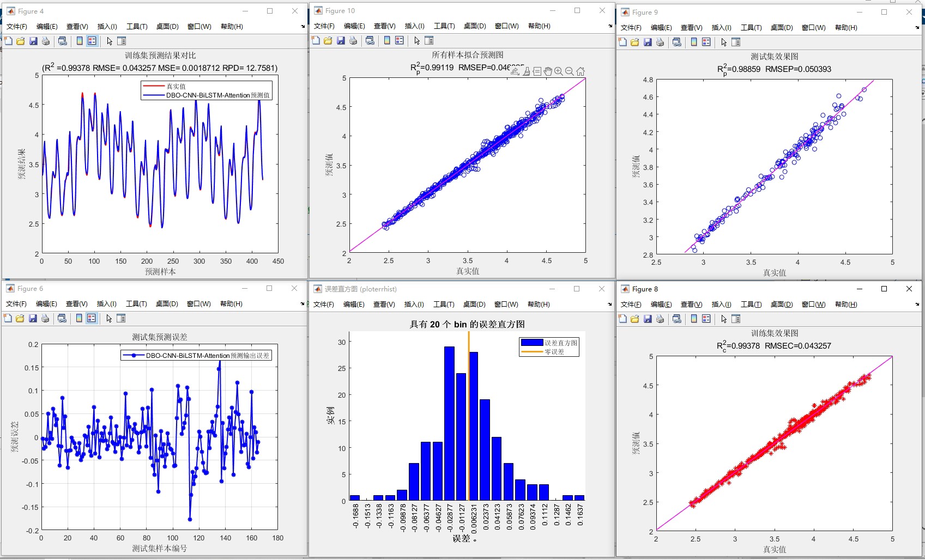Click Open File icon in Figure 6
Viewport: 925px width, 560px height.
click(20, 318)
